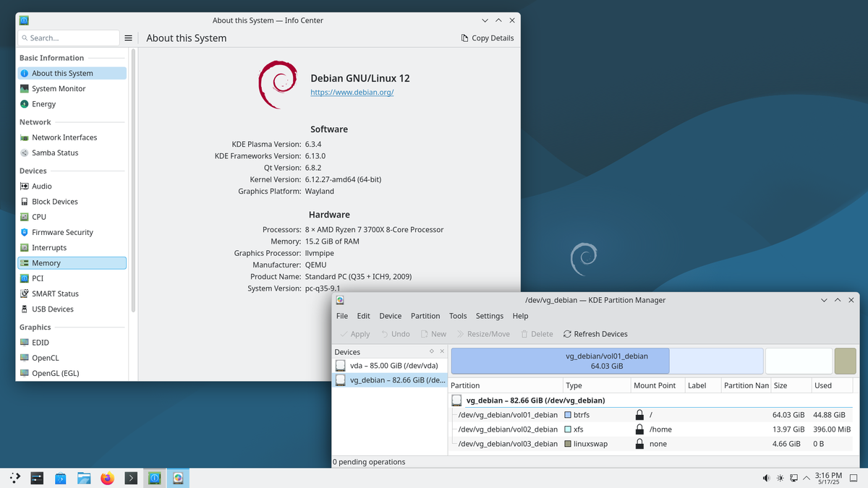Click the Refresh Devices button
The height and width of the screenshot is (488, 868).
coord(595,333)
